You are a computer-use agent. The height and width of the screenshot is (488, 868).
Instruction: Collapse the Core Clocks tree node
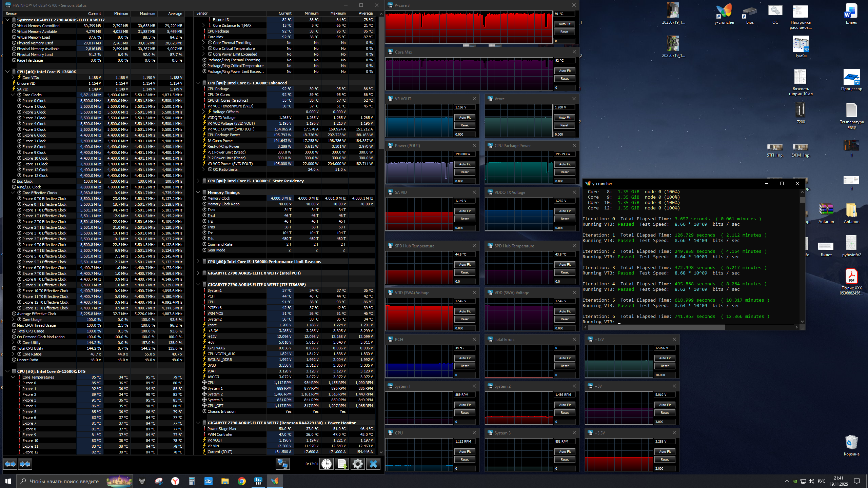tap(13, 95)
